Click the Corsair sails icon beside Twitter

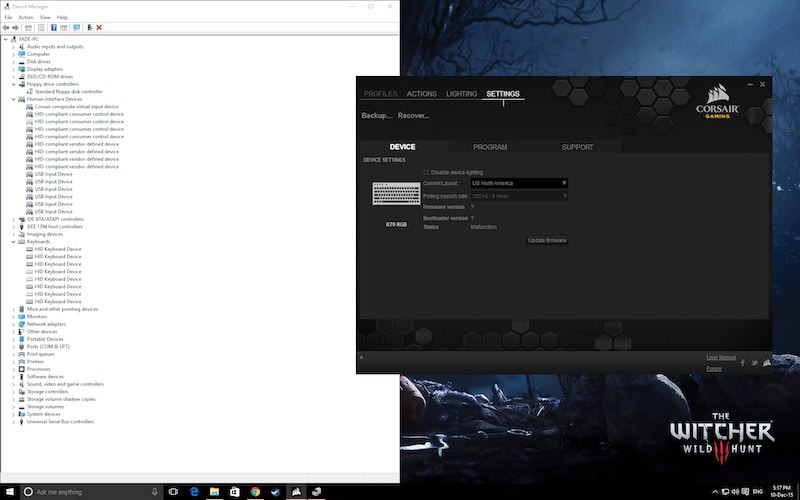point(766,363)
